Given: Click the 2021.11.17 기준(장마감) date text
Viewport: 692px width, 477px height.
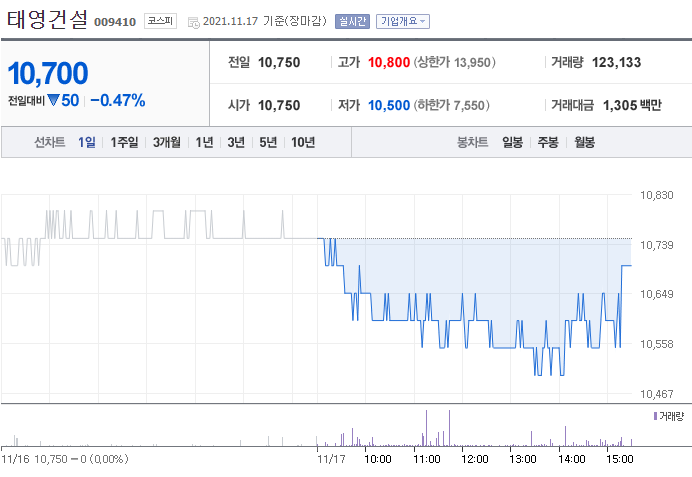Looking at the screenshot, I should (264, 21).
